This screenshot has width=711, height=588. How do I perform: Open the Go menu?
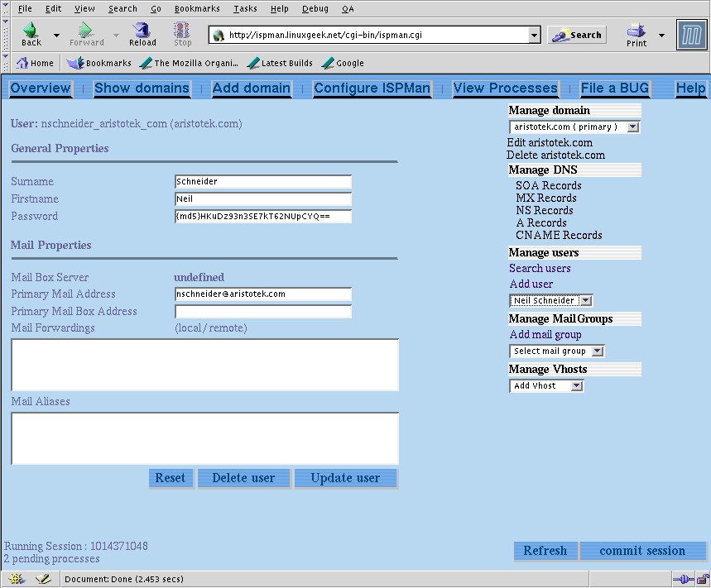(x=156, y=8)
